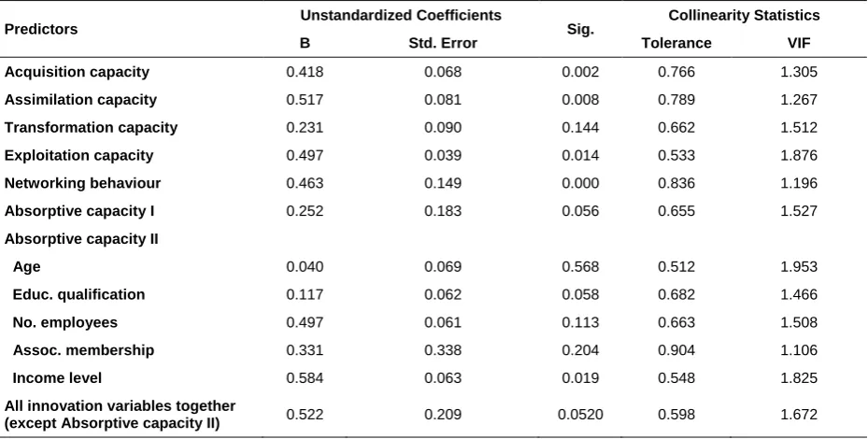Select the Age row label
868x439 pixels.
pos(26,267)
